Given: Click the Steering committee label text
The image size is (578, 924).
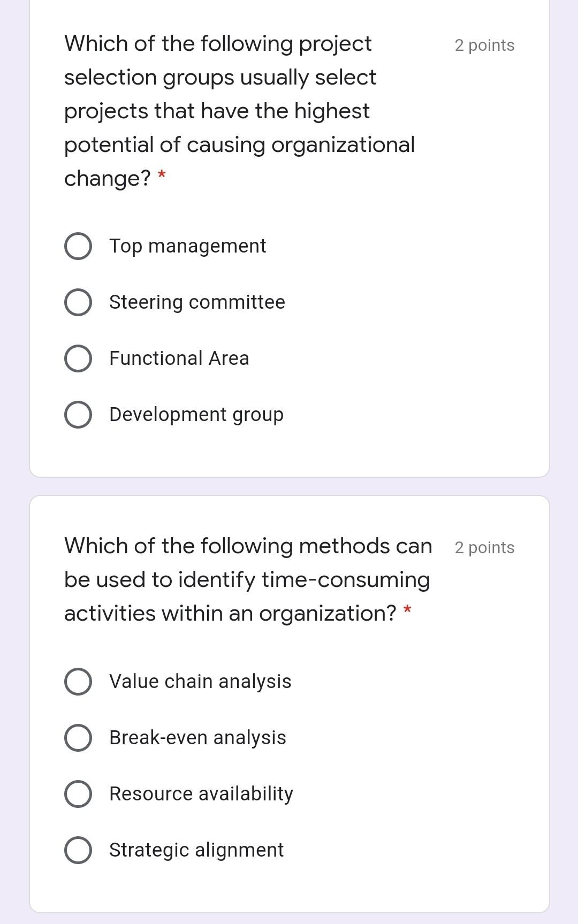Looking at the screenshot, I should click(197, 302).
